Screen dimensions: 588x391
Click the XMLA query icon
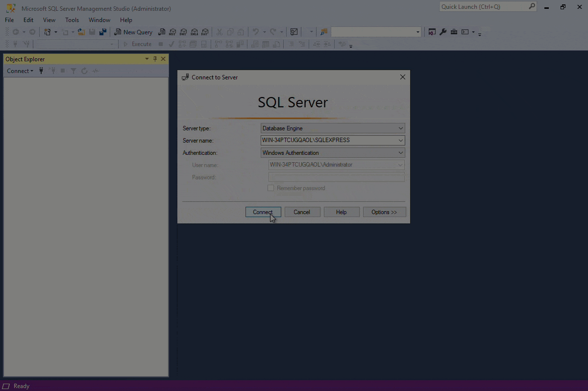coord(194,32)
